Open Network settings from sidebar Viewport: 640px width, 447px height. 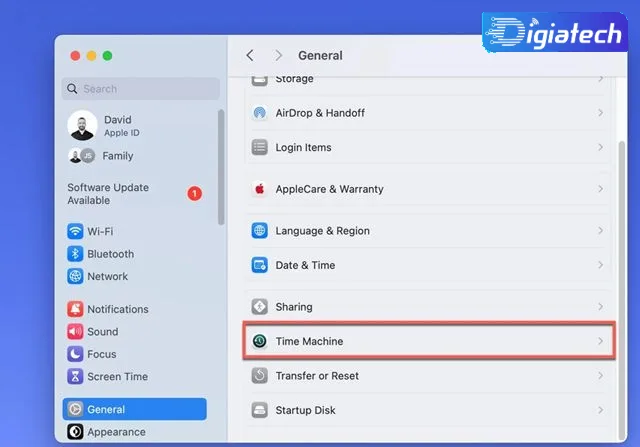[x=107, y=276]
